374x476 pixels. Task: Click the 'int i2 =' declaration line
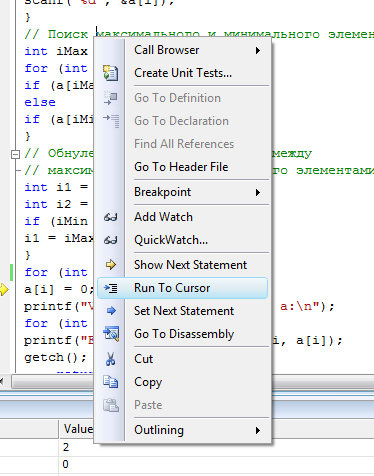click(56, 204)
